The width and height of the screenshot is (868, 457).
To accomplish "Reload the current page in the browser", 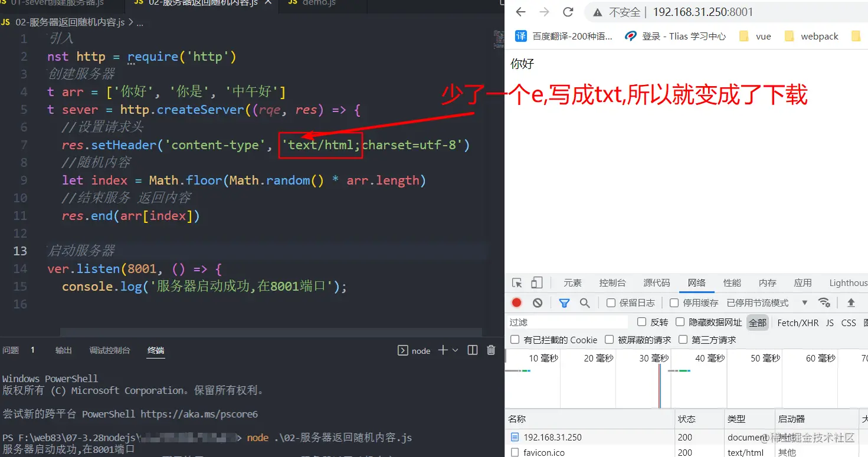I will [568, 12].
